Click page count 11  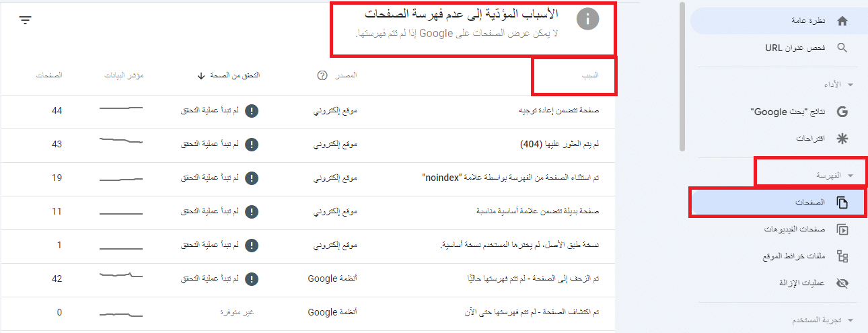point(57,212)
